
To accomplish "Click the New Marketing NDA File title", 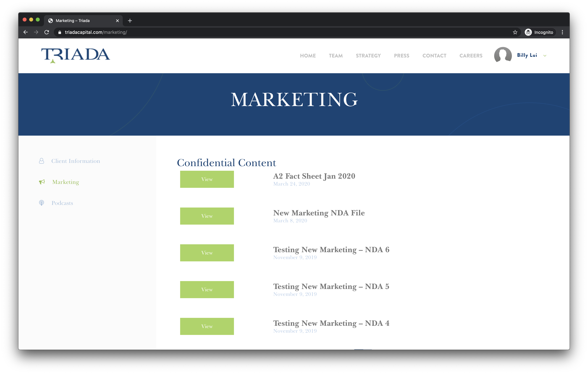I will (x=319, y=213).
